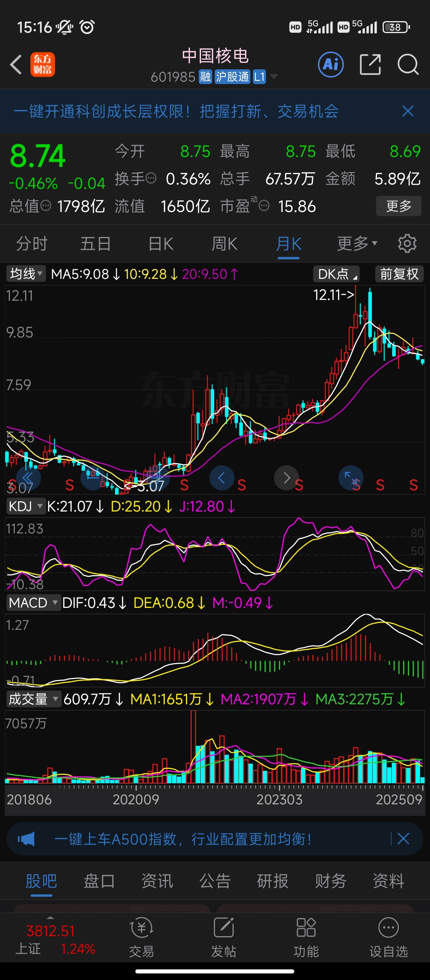Tap the 更多 quote details button
This screenshot has width=430, height=980.
(x=399, y=206)
